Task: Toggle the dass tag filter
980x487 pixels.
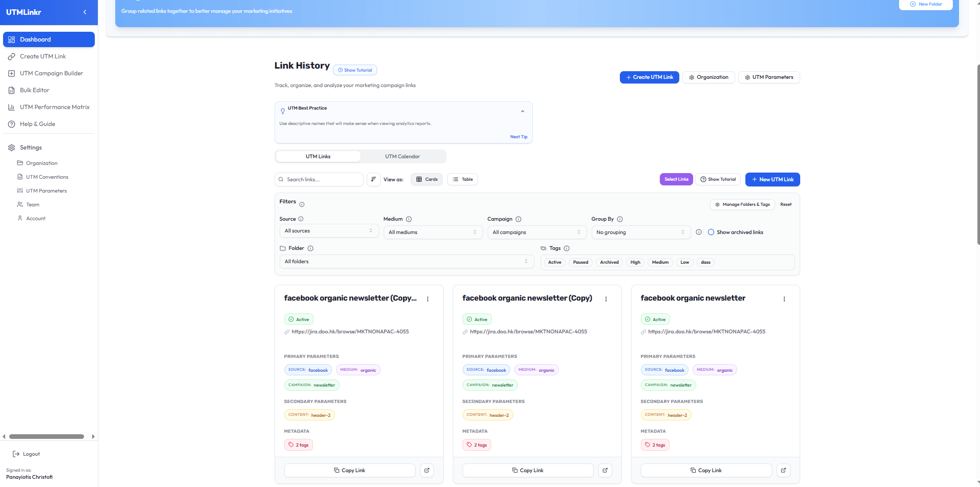Action: (705, 262)
